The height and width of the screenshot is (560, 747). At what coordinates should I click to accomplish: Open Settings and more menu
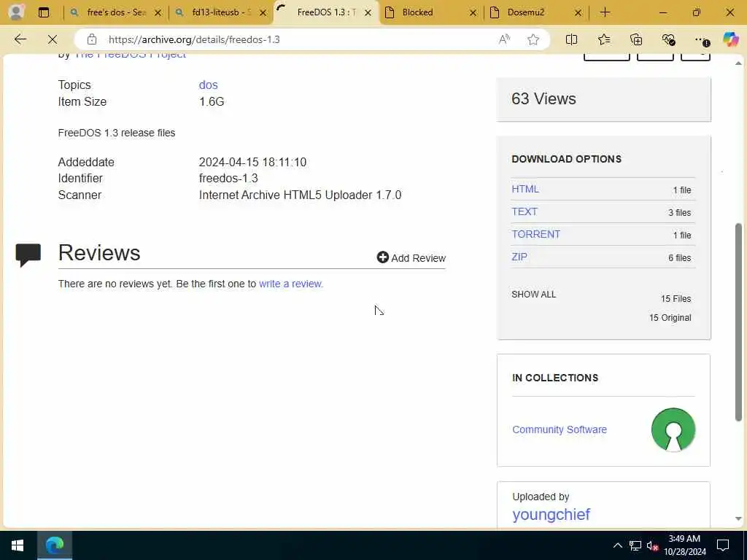click(x=701, y=40)
